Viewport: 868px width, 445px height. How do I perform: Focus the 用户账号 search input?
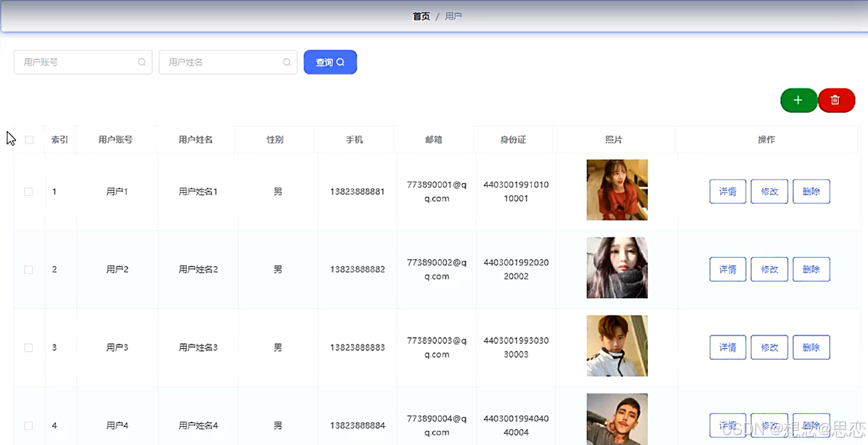[83, 62]
